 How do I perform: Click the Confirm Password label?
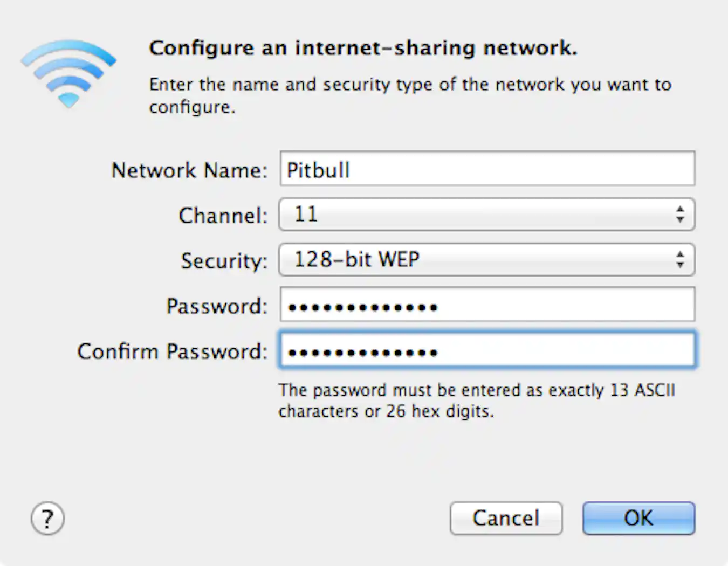coord(171,351)
